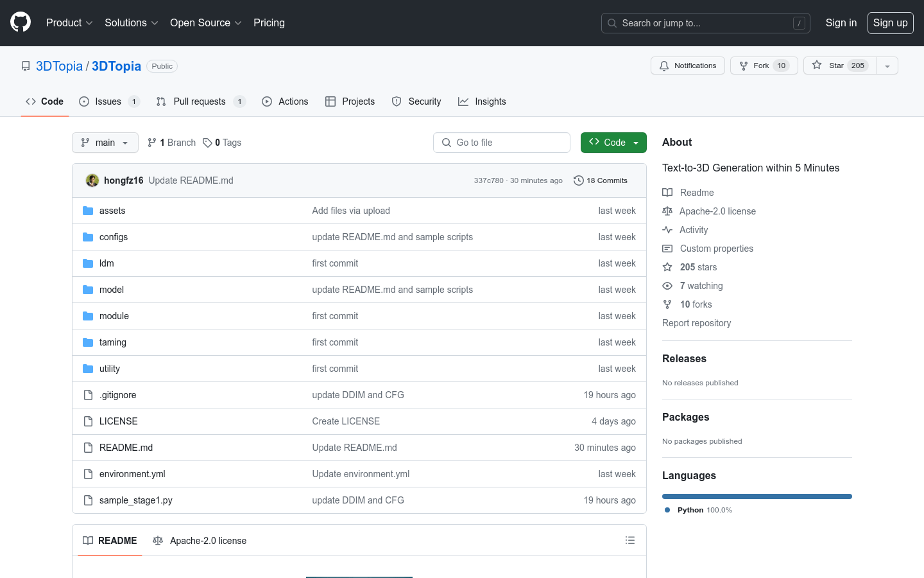Open commit hash 337c780
924x578 pixels.
(489, 180)
